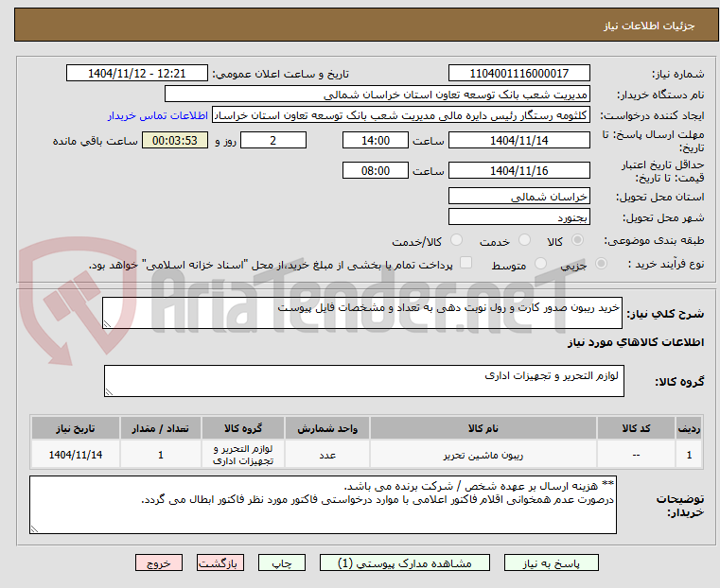Open اطلاعات تماس خریدار link
This screenshot has height=588, width=720.
[158, 115]
